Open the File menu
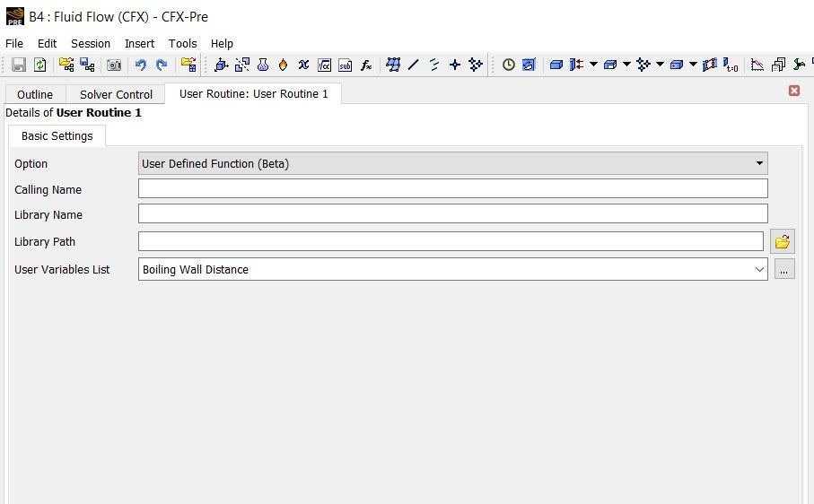Viewport: 814px width, 504px height. point(14,44)
